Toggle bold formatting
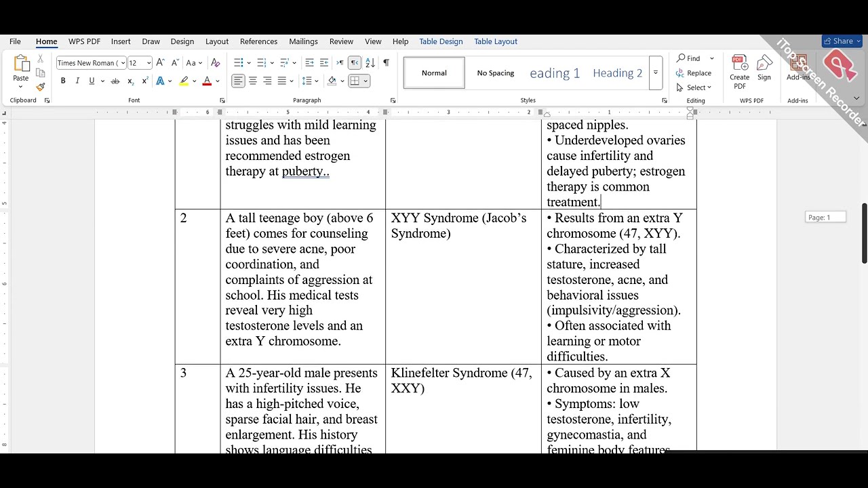 pyautogui.click(x=63, y=81)
